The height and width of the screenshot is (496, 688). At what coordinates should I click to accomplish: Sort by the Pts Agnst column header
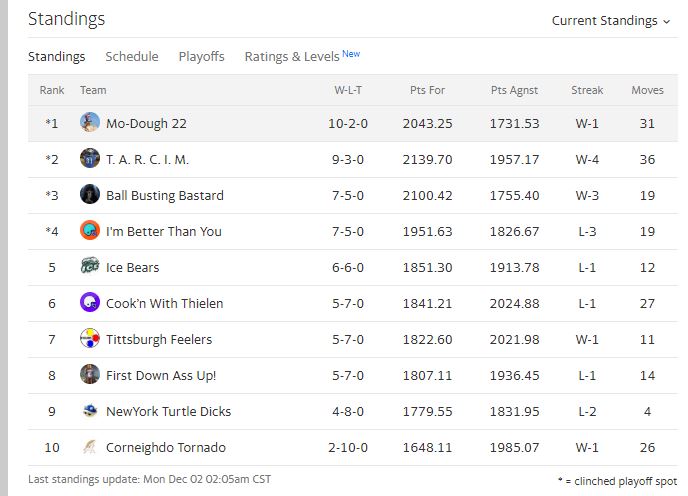[514, 90]
